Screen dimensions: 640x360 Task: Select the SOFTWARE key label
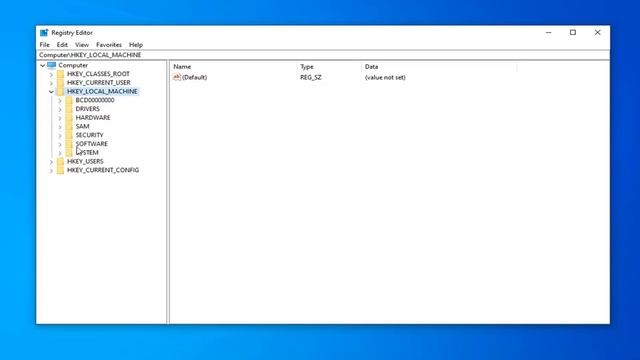[x=91, y=144]
